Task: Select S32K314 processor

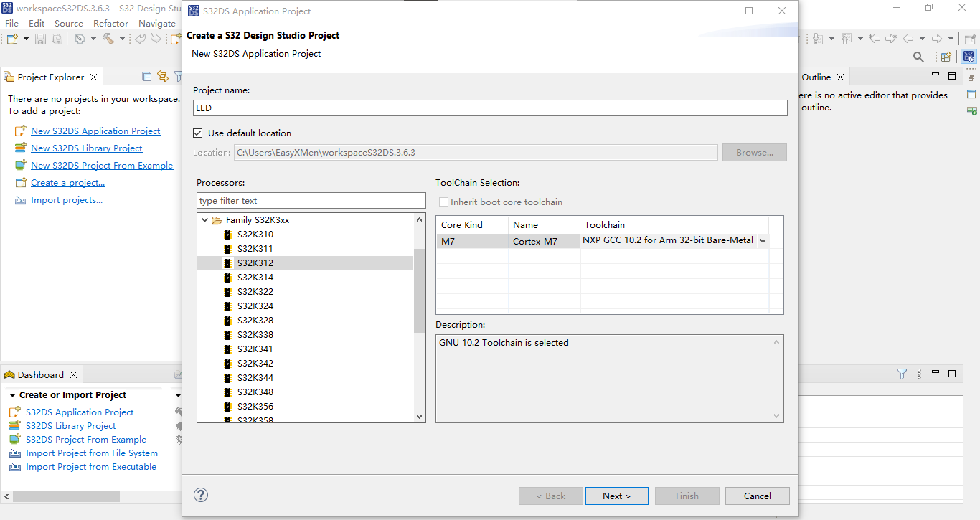Action: (x=255, y=278)
